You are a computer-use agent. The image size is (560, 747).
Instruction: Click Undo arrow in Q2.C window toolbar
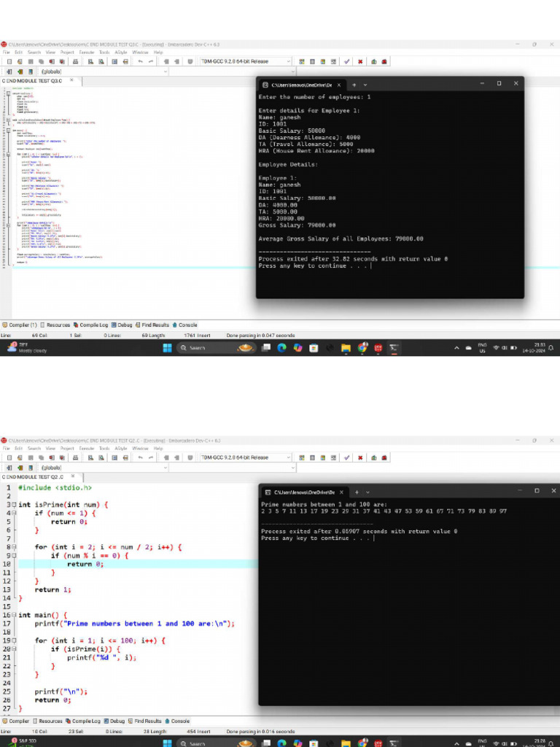coord(141,457)
